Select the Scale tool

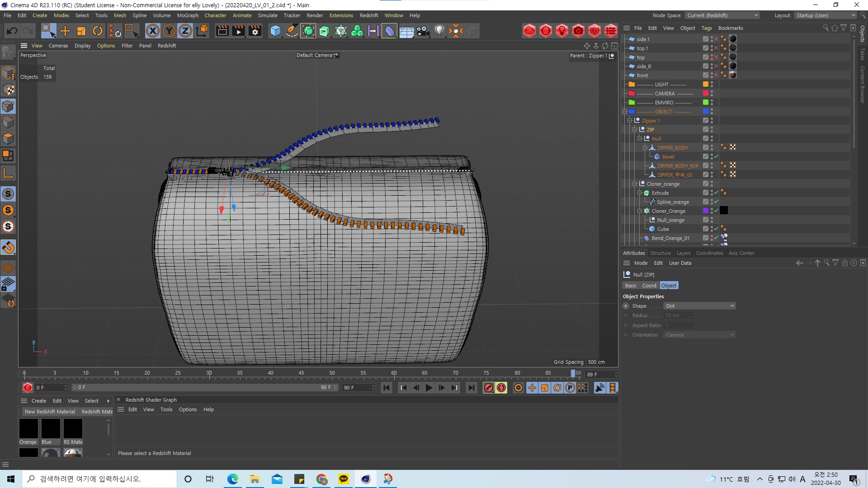pos(81,31)
